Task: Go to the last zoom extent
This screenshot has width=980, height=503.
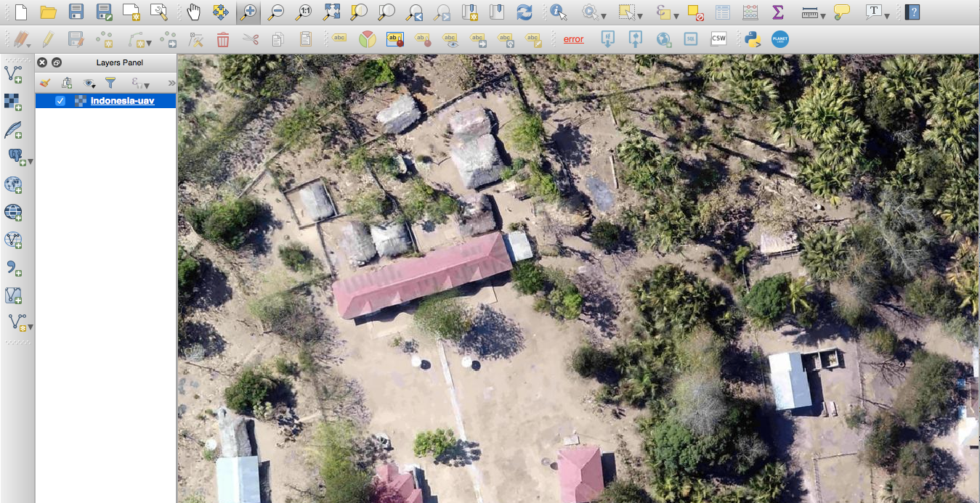Action: [415, 12]
